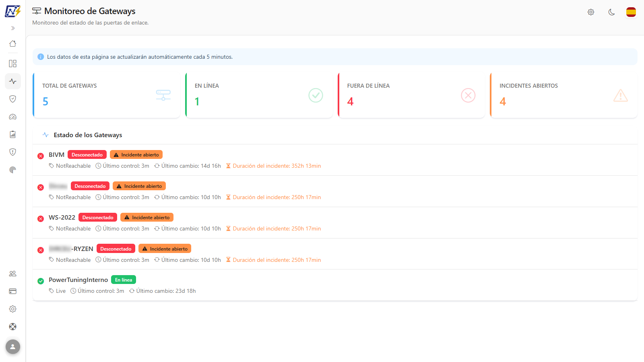Open the user profile avatar

click(x=13, y=347)
